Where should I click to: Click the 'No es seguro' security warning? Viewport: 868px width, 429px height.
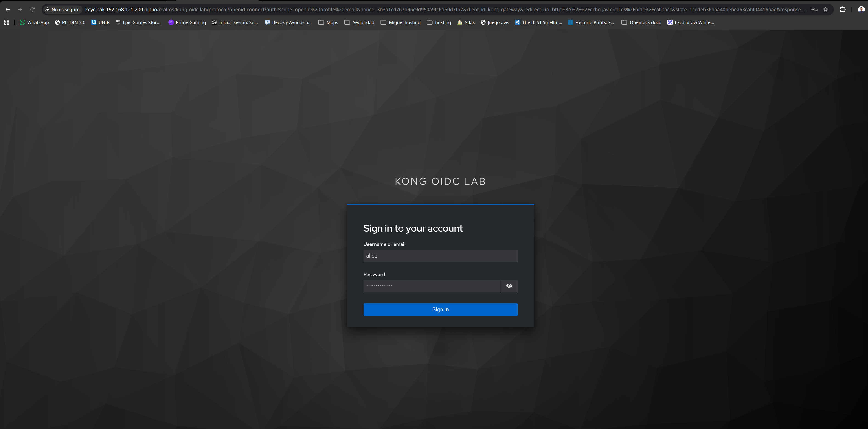click(x=62, y=9)
